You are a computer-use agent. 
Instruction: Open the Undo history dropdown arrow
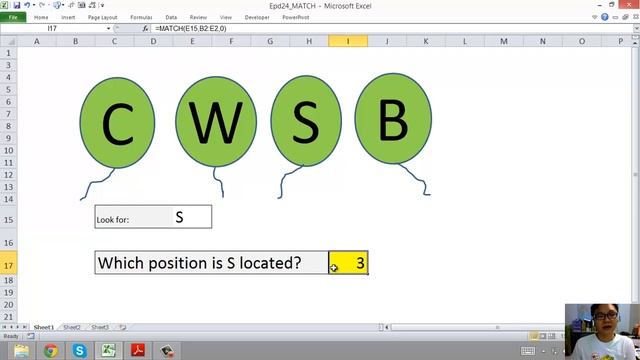point(33,5)
